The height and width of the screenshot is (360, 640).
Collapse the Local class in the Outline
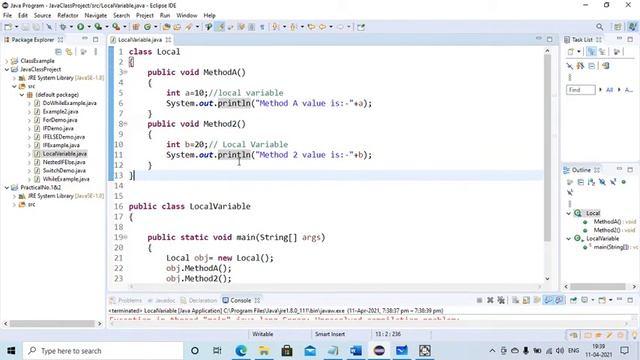click(569, 213)
